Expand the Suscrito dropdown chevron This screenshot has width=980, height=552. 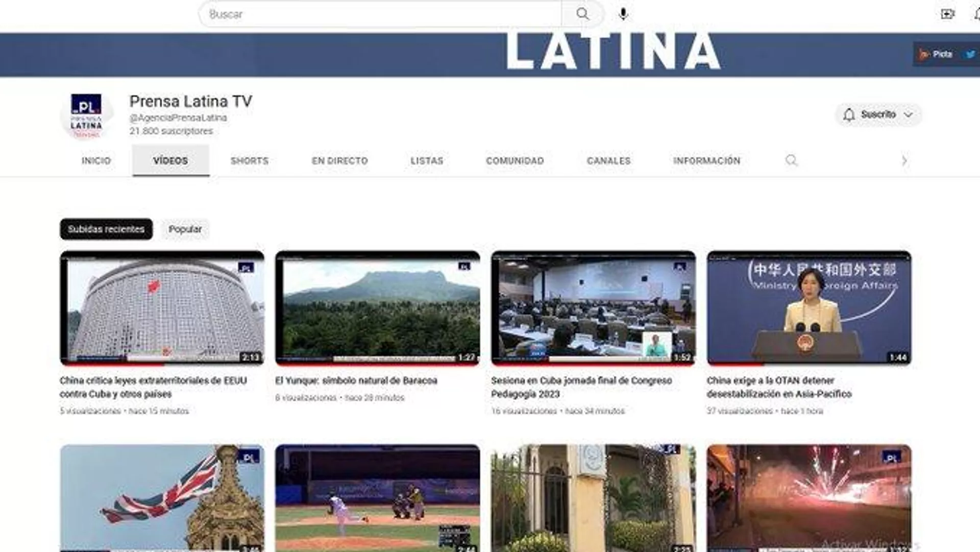pos(908,115)
